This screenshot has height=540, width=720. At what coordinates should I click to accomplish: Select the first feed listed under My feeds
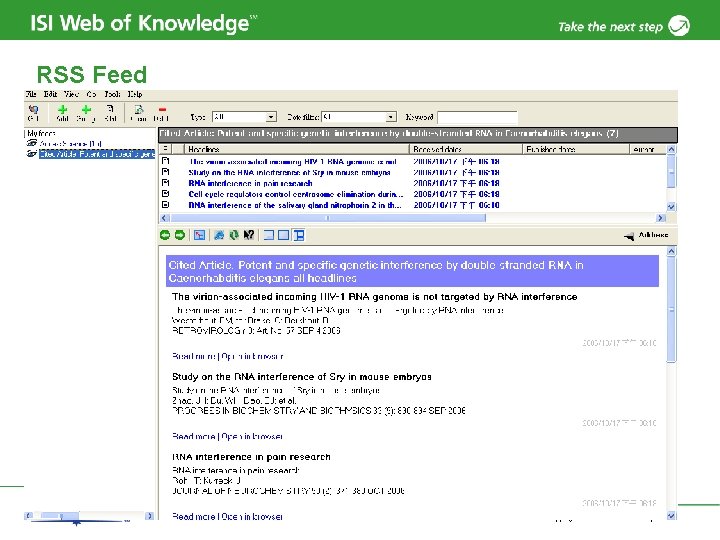click(x=71, y=143)
